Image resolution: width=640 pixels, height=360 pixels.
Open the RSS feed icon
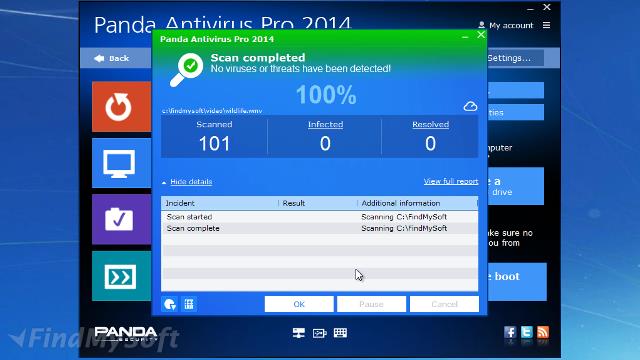coord(543,332)
